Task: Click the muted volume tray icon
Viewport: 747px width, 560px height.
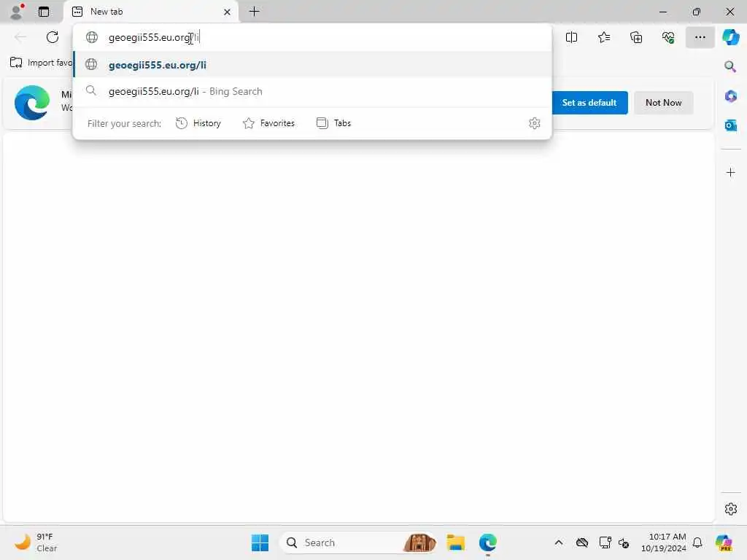Action: (624, 542)
